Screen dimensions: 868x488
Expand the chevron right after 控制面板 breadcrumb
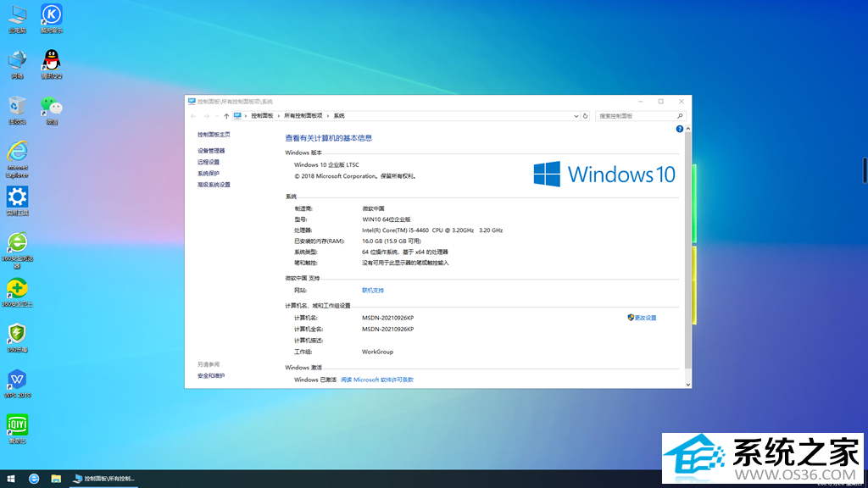278,116
